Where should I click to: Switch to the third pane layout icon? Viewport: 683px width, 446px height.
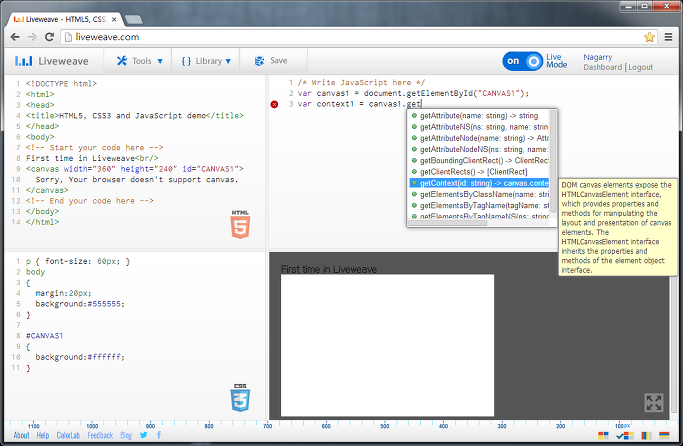[x=646, y=435]
